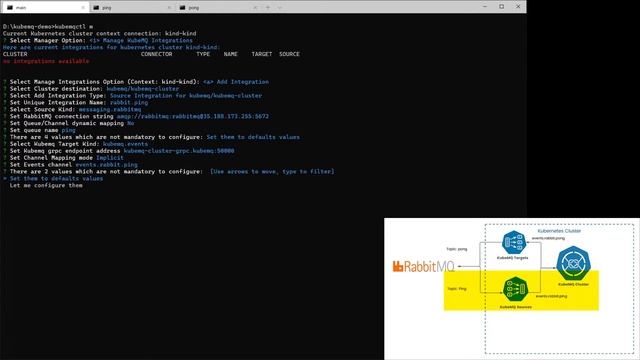Click the "events.rabbit.pong" diagram label
Screen dimensions: 640x360
point(548,238)
